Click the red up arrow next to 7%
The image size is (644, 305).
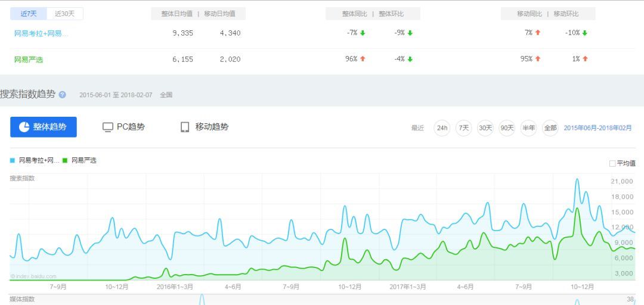538,33
